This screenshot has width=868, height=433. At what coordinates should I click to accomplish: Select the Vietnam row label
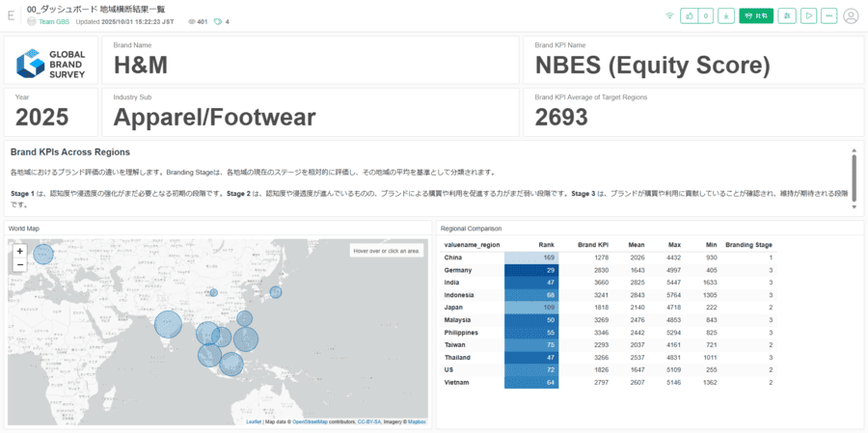tap(456, 382)
